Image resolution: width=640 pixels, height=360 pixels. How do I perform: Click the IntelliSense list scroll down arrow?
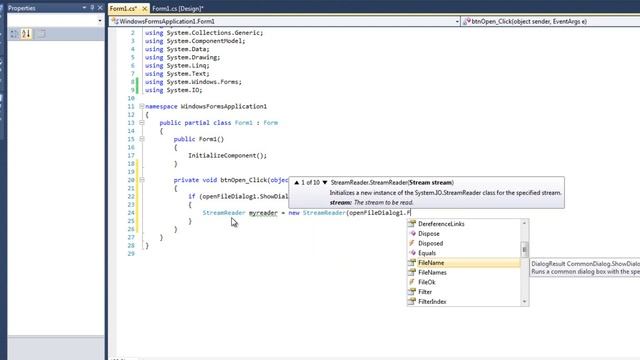point(524,302)
